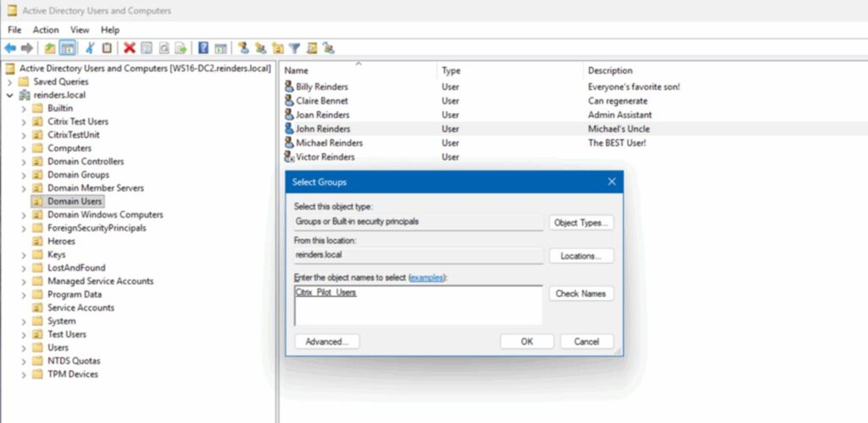
Task: Click the Create New Organizational Unit icon
Action: [277, 48]
